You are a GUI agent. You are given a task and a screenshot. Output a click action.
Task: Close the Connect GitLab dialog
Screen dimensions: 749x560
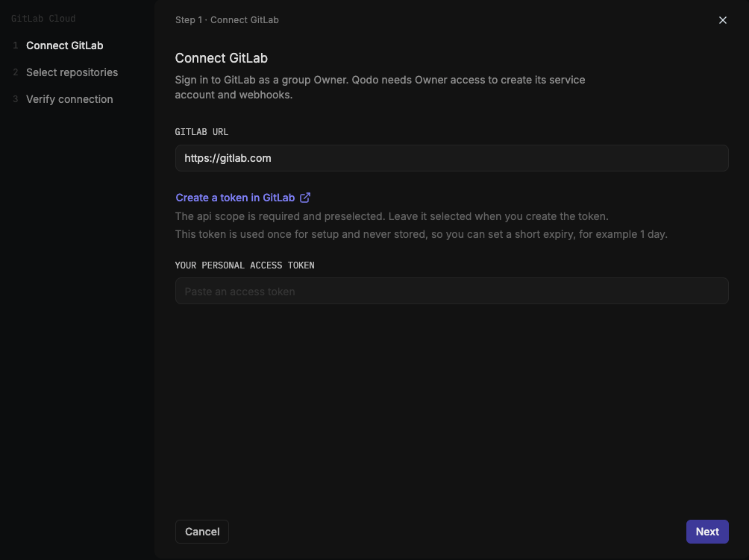(x=722, y=20)
